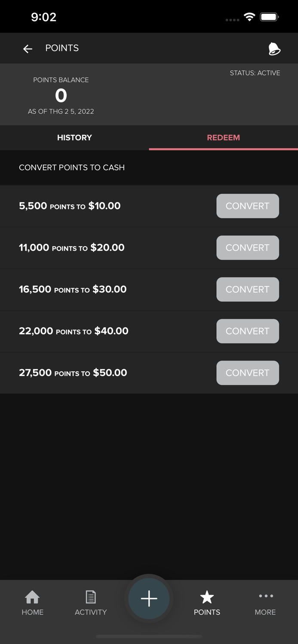The image size is (298, 644).
Task: Tap the central plus button to order
Action: [149, 598]
